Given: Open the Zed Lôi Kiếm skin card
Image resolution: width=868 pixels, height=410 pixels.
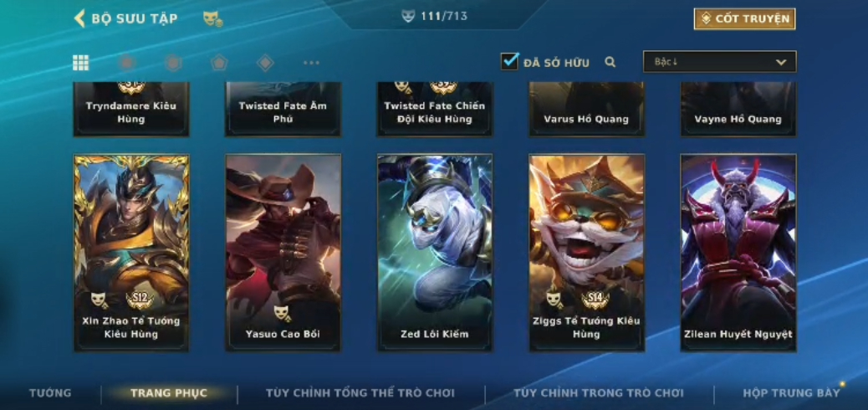Looking at the screenshot, I should (435, 253).
